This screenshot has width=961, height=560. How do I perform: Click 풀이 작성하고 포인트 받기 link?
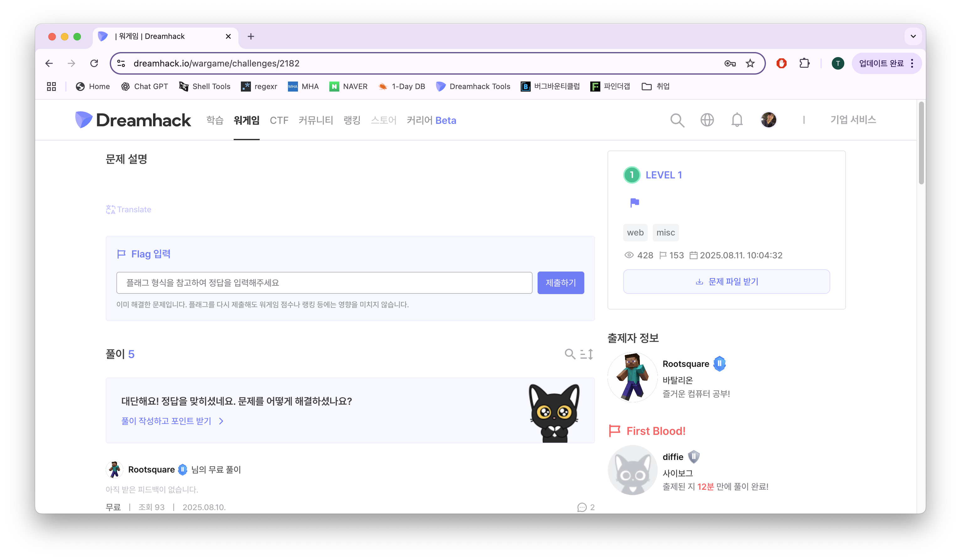pos(166,421)
